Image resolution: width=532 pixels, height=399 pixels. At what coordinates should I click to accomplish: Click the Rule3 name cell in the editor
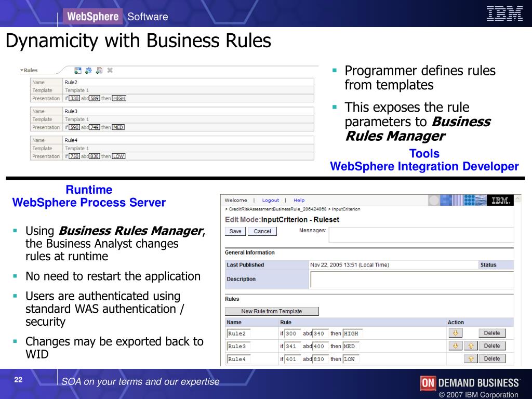click(188, 111)
